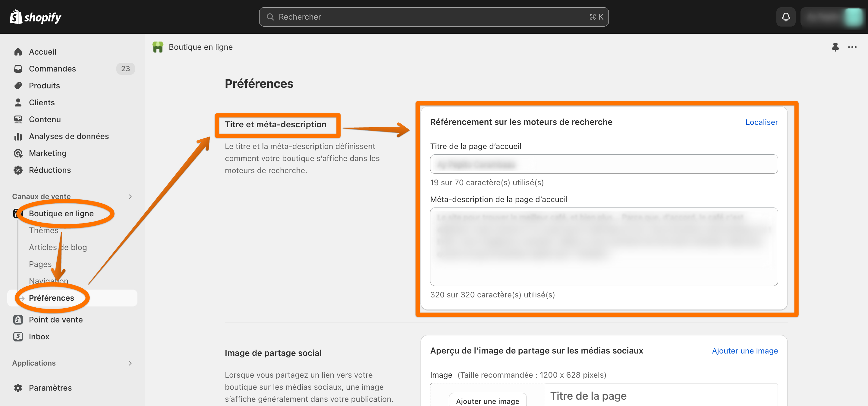The width and height of the screenshot is (868, 406).
Task: Open the account menu at top right
Action: point(834,17)
